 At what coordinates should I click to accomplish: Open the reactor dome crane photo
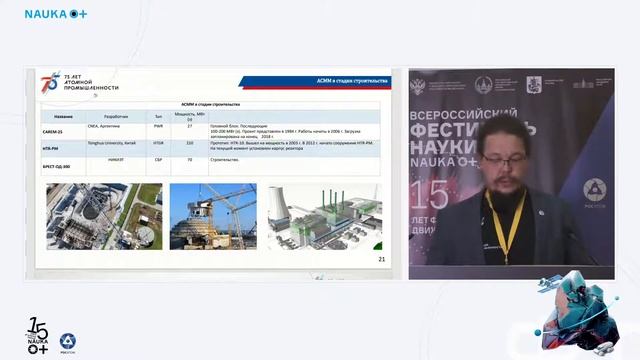(x=213, y=216)
